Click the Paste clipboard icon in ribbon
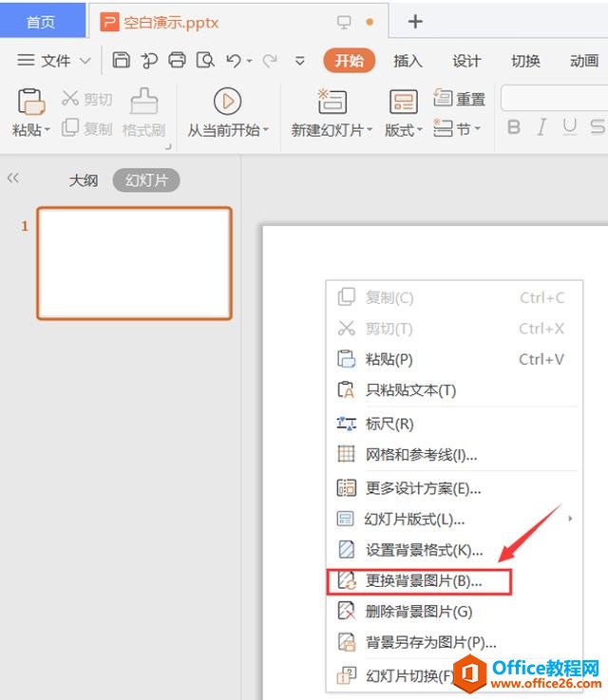The image size is (608, 700). click(31, 102)
